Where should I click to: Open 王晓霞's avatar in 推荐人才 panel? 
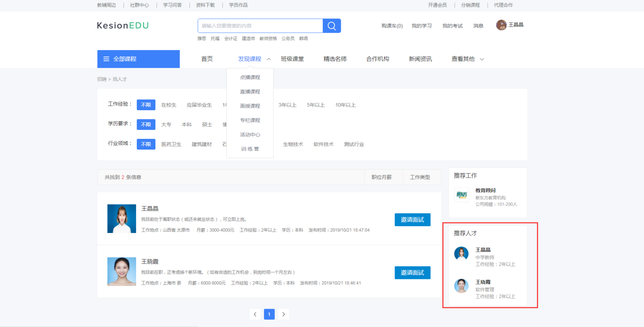point(461,286)
